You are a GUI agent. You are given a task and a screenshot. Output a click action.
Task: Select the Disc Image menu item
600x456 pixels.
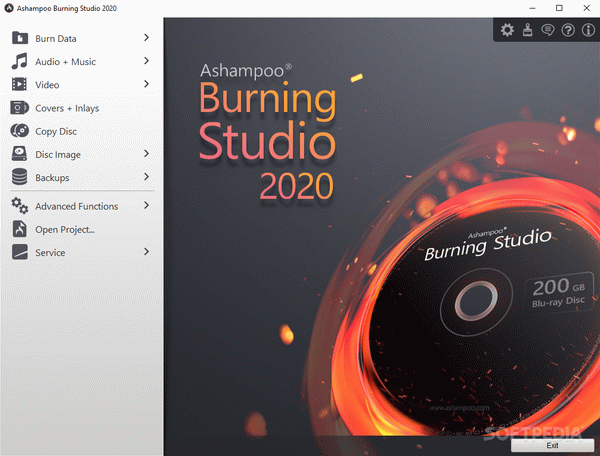tap(80, 155)
